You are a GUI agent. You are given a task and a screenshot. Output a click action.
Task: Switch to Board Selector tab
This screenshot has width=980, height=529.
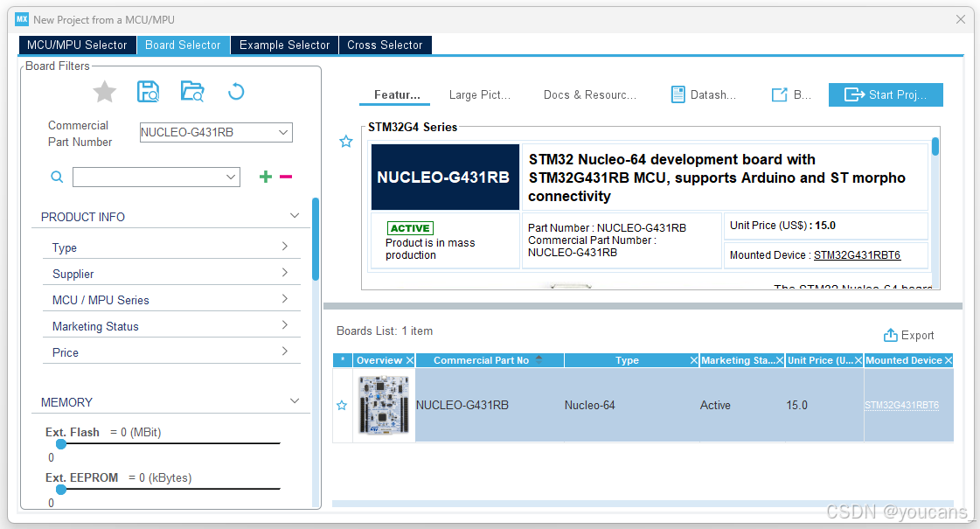[x=183, y=45]
